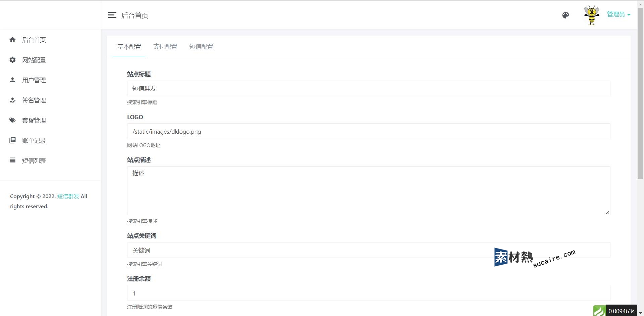
Task: Open the theme color palette icon
Action: coord(566,15)
